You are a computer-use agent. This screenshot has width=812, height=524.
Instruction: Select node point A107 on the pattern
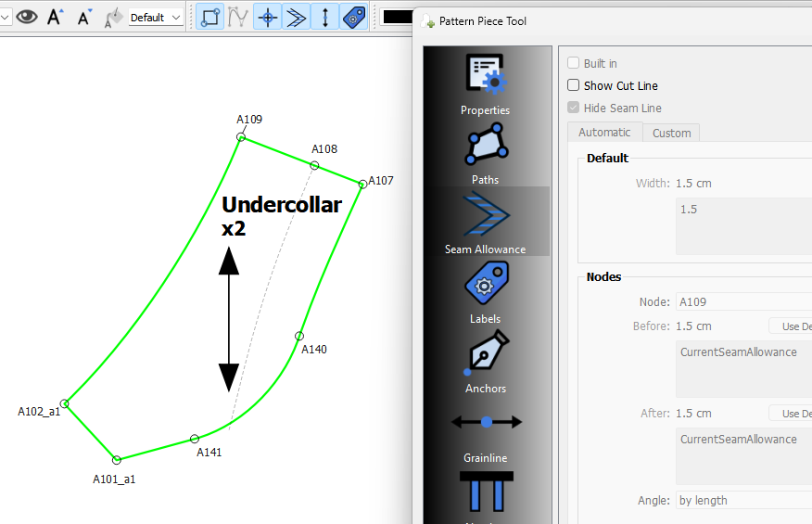[x=363, y=184]
